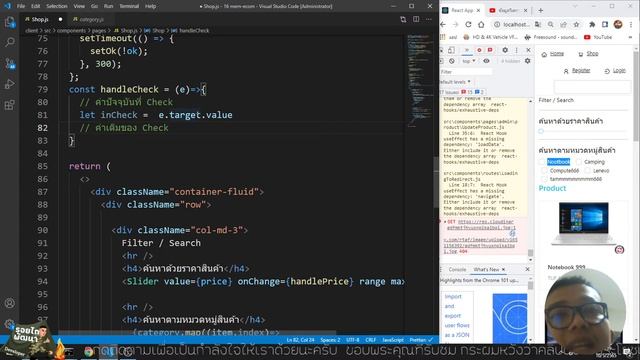Open the Source Control view
This screenshot has width=640, height=360.
pyautogui.click(x=9, y=63)
